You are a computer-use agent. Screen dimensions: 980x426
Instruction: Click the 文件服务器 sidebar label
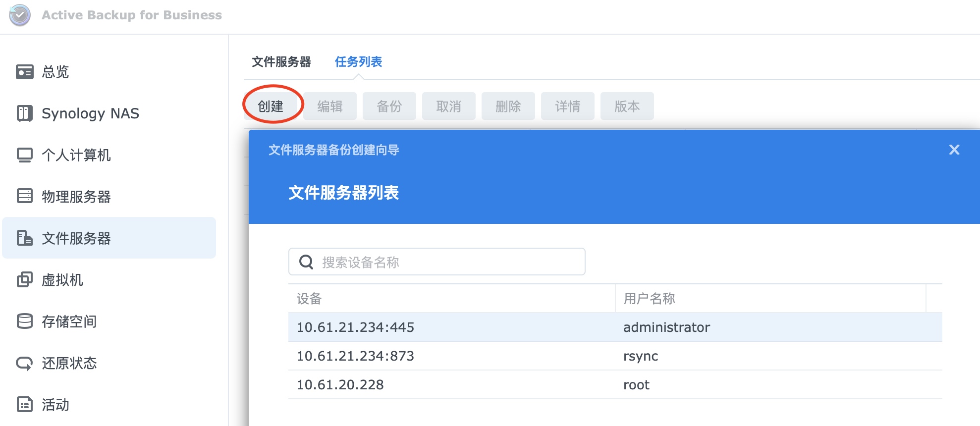pos(76,238)
